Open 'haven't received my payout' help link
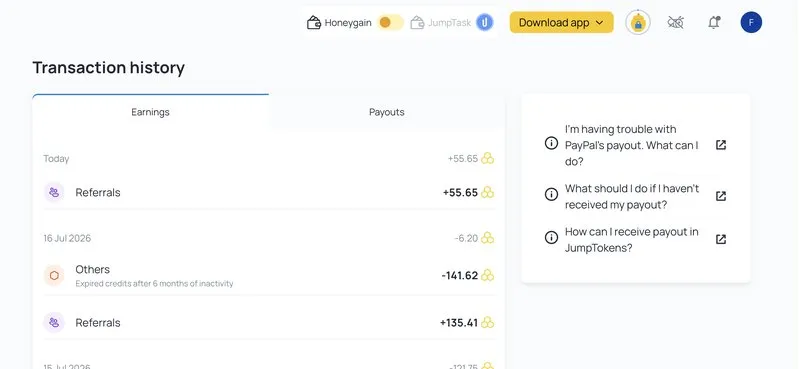Viewport: 800px width, 369px height. tap(632, 196)
